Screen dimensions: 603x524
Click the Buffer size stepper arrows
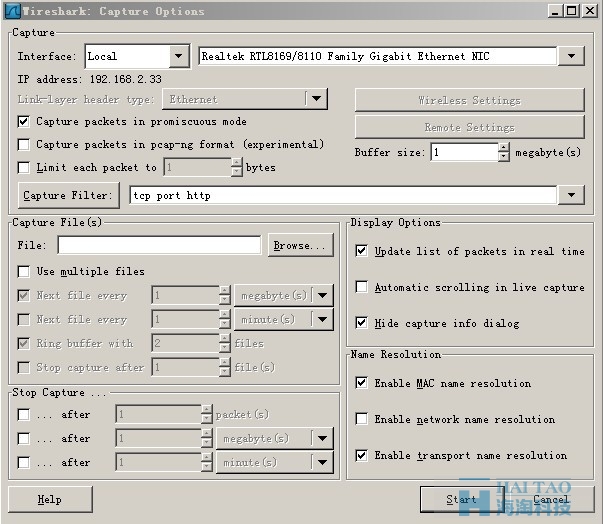[504, 152]
